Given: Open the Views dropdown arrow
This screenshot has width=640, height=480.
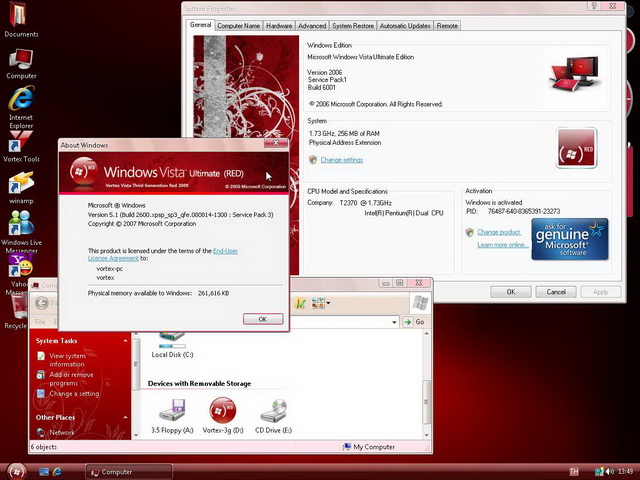Looking at the screenshot, I should (x=328, y=303).
